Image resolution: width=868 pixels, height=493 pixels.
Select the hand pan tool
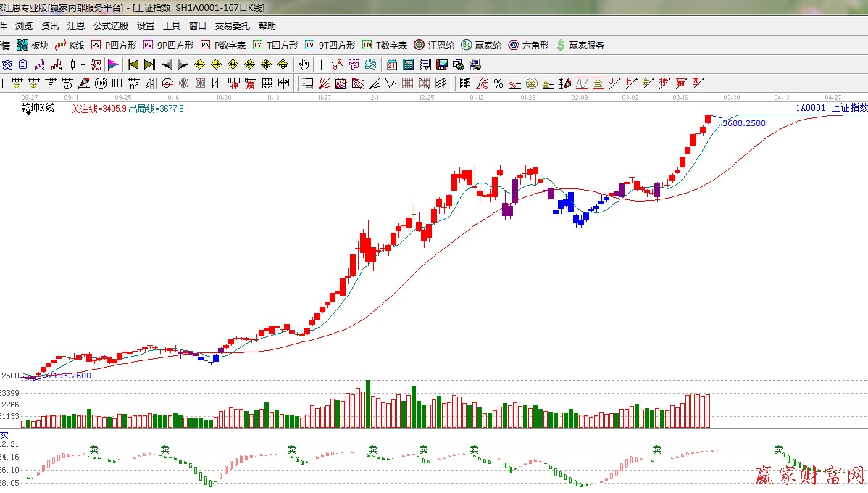point(304,65)
